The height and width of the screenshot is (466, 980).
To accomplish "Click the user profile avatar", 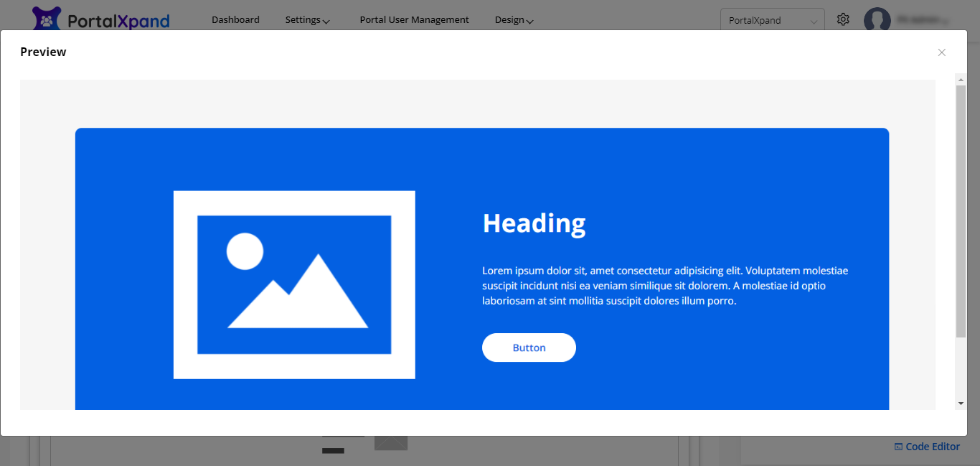I will 877,20.
